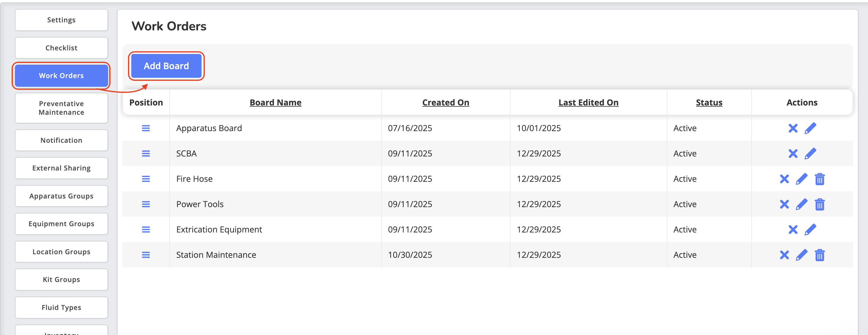Click the trash icon for Station Maintenance
Viewport: 868px width, 335px height.
point(819,255)
